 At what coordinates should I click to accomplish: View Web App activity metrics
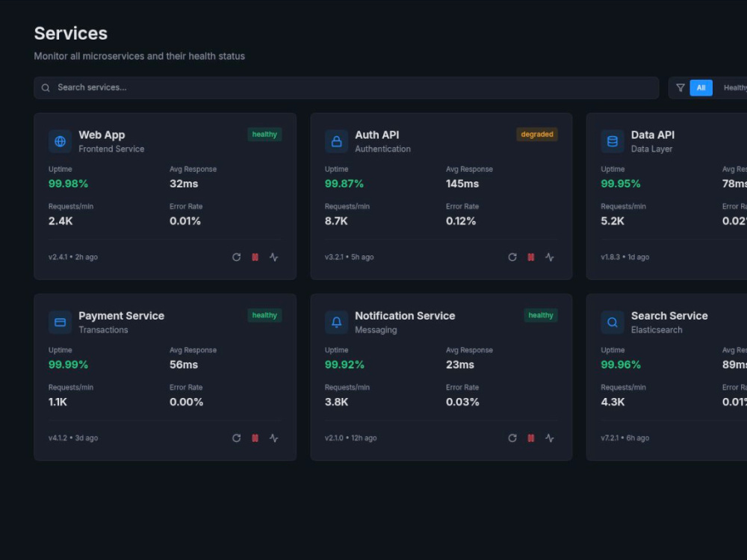coord(274,257)
